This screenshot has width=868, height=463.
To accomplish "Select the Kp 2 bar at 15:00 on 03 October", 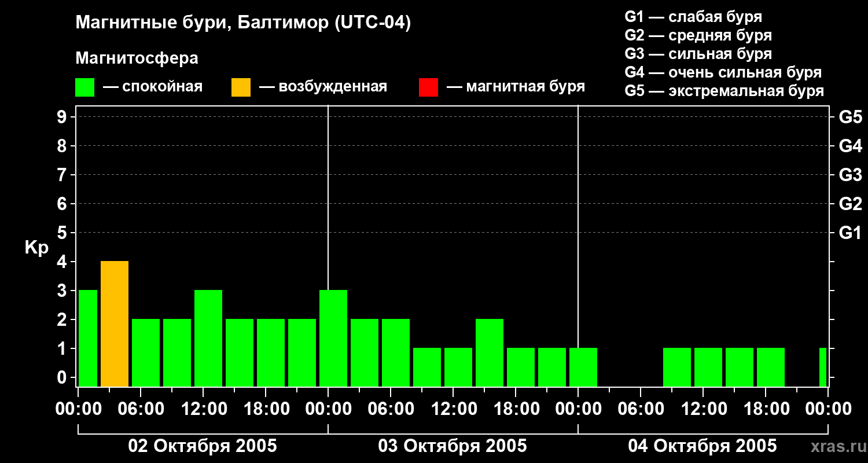I will (490, 353).
